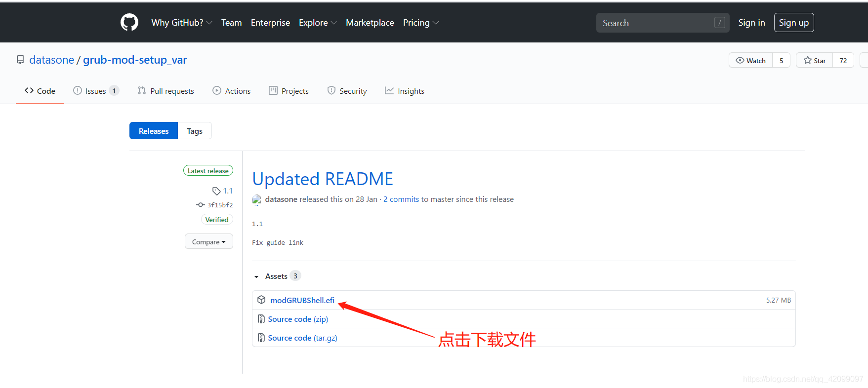Click the 'Fix guide link' release note text

point(278,242)
